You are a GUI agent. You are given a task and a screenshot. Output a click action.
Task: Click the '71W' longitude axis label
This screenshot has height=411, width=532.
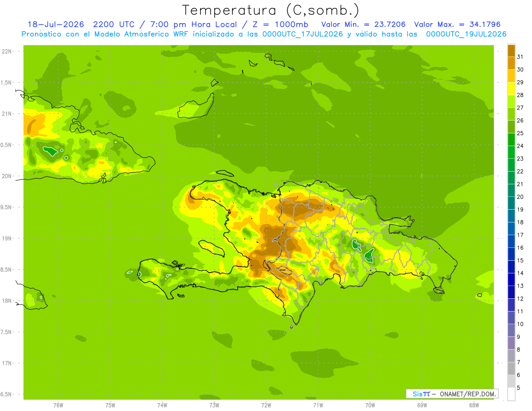coord(318,405)
